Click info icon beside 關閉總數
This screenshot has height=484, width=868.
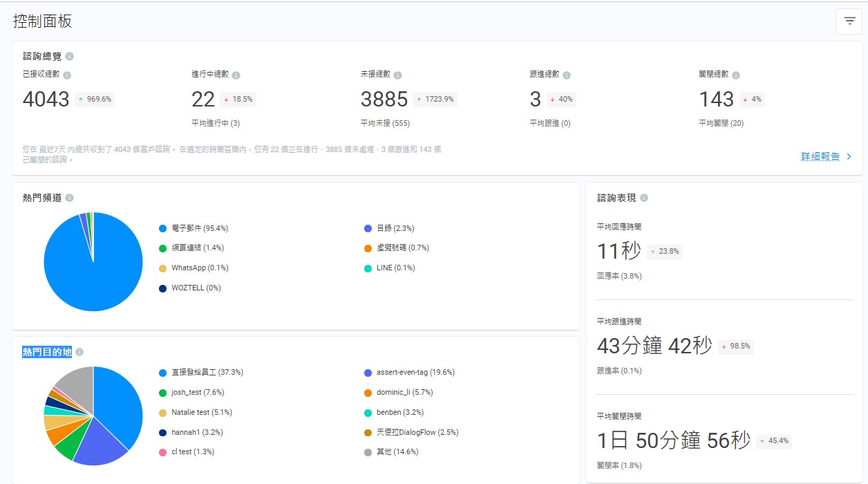point(736,75)
